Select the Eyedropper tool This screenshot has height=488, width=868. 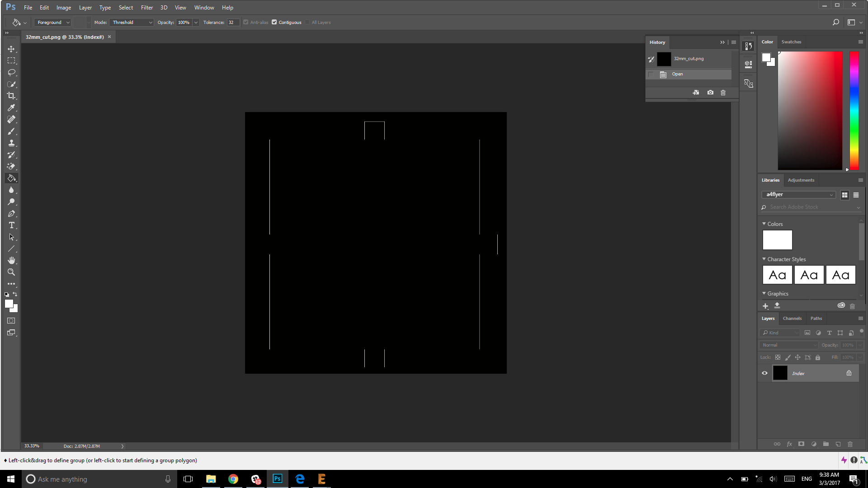tap(11, 108)
